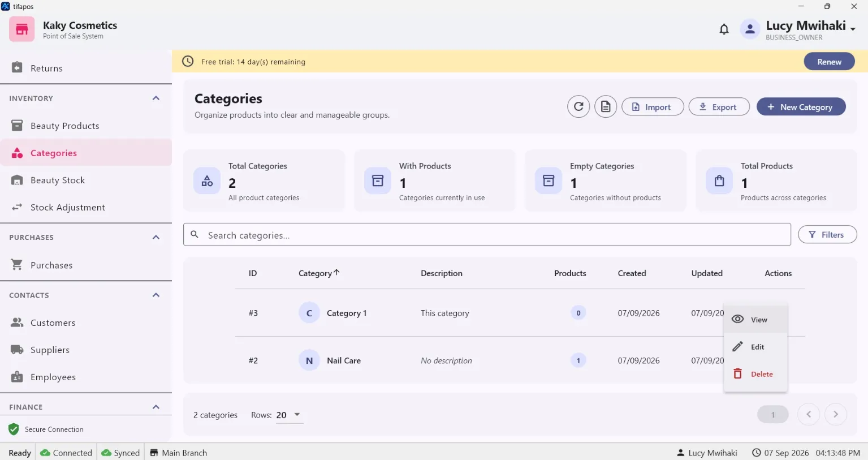Image resolution: width=868 pixels, height=460 pixels.
Task: Open the Filters button
Action: 827,234
